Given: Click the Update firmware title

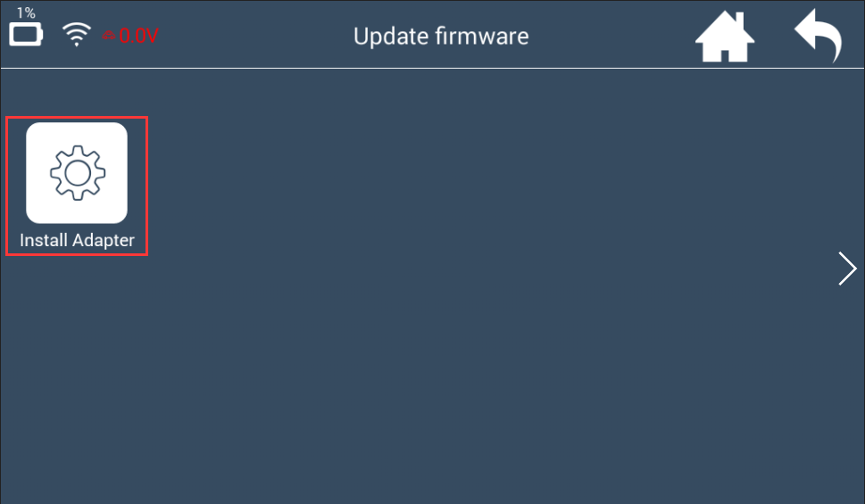Looking at the screenshot, I should (x=441, y=37).
